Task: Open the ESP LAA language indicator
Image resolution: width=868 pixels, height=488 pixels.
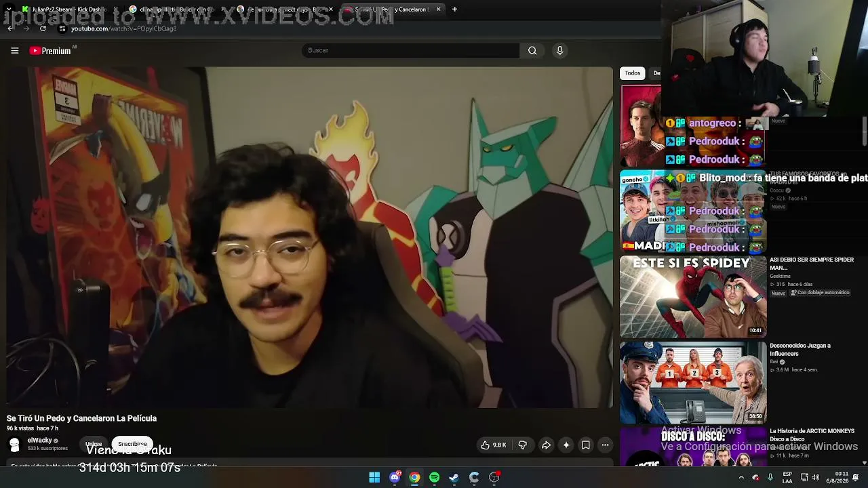Action: pyautogui.click(x=787, y=478)
